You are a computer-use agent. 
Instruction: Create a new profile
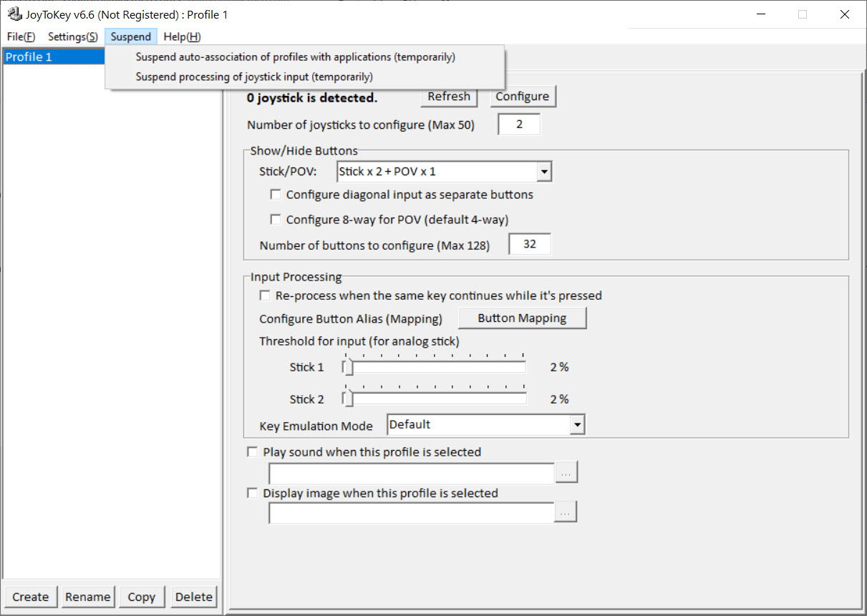click(30, 597)
